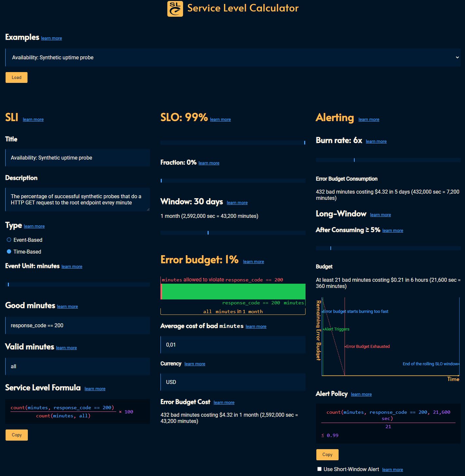The height and width of the screenshot is (476, 465).
Task: Open the Examples dropdown
Action: (232, 57)
